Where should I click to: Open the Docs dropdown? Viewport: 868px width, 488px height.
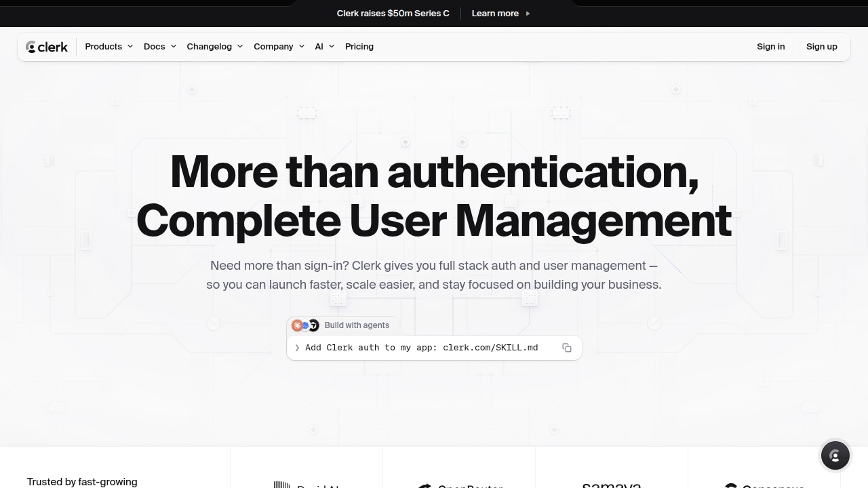[160, 47]
